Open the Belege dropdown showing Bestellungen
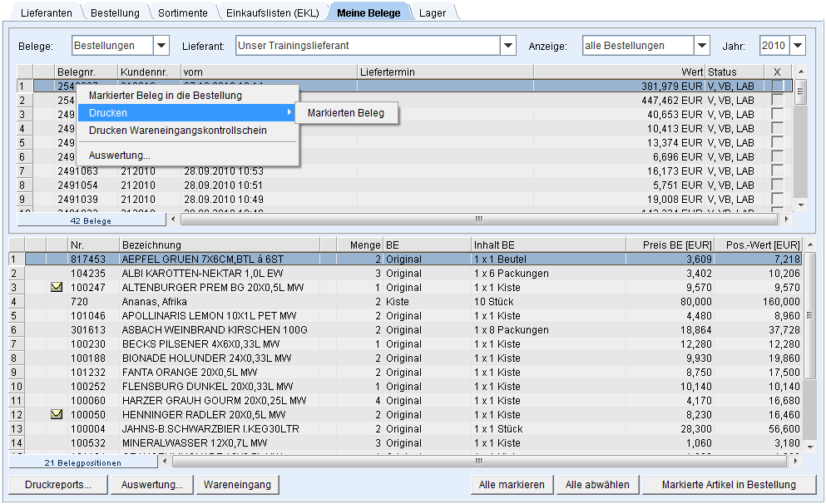The height and width of the screenshot is (504, 826). pyautogui.click(x=161, y=46)
